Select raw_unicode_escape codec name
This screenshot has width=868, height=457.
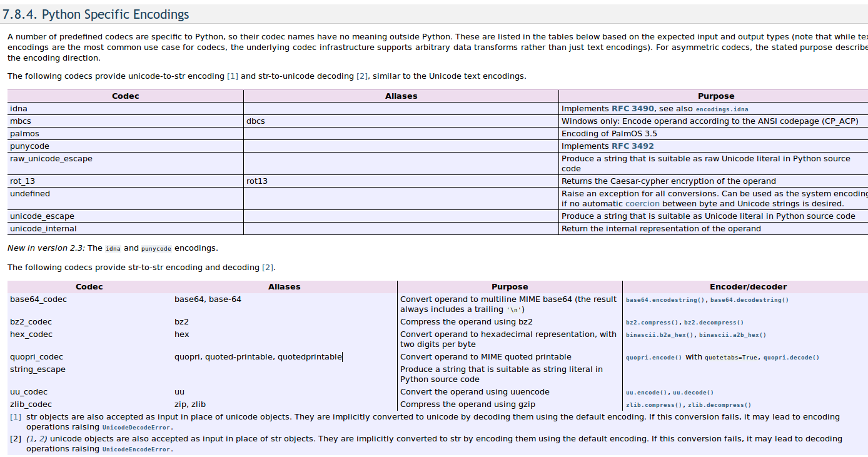tap(51, 159)
